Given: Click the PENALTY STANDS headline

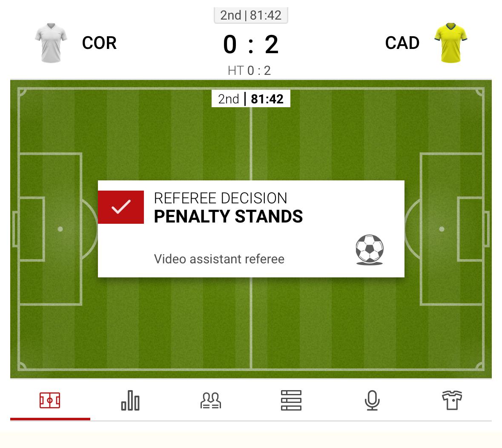Looking at the screenshot, I should (x=228, y=217).
